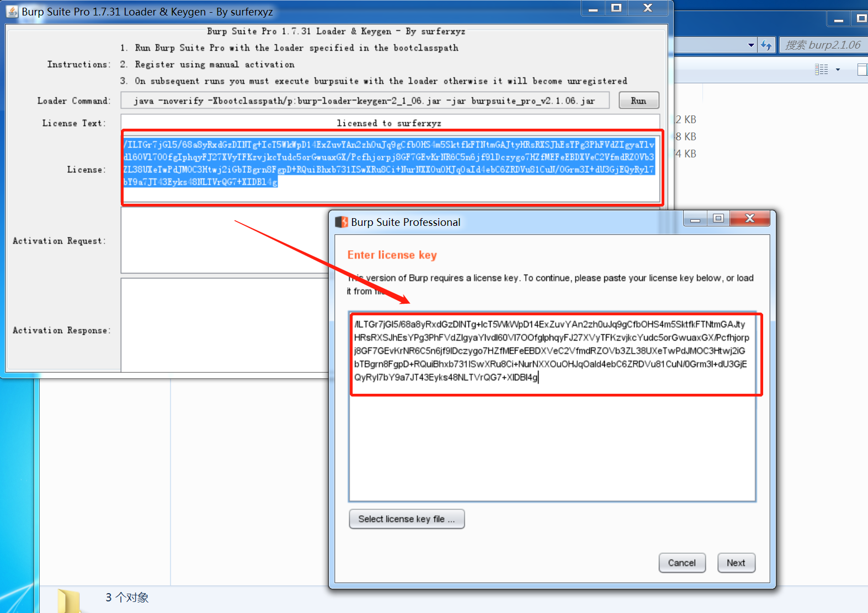The image size is (868, 613).
Task: Click the 'Enter license key' heading
Action: pyautogui.click(x=392, y=255)
